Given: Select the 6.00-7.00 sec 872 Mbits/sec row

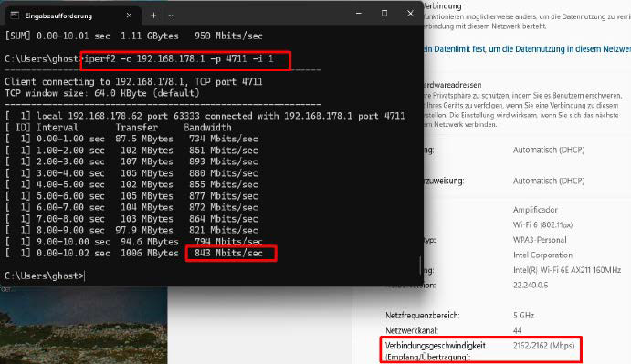Looking at the screenshot, I should (131, 207).
